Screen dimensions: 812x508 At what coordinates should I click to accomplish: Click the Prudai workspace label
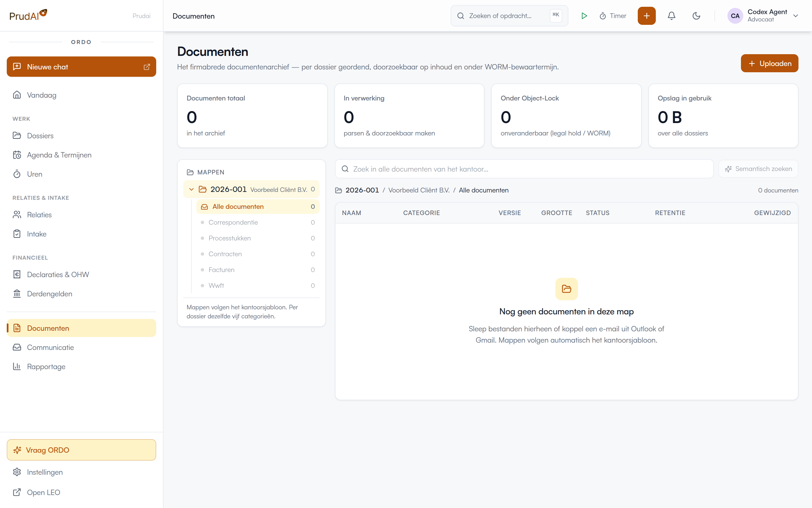[141, 16]
